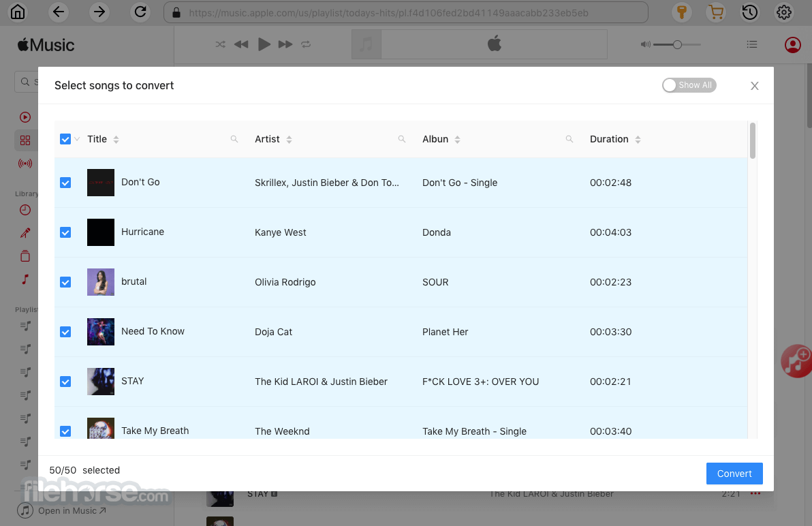
Task: Click the address bar URL field
Action: pos(405,12)
